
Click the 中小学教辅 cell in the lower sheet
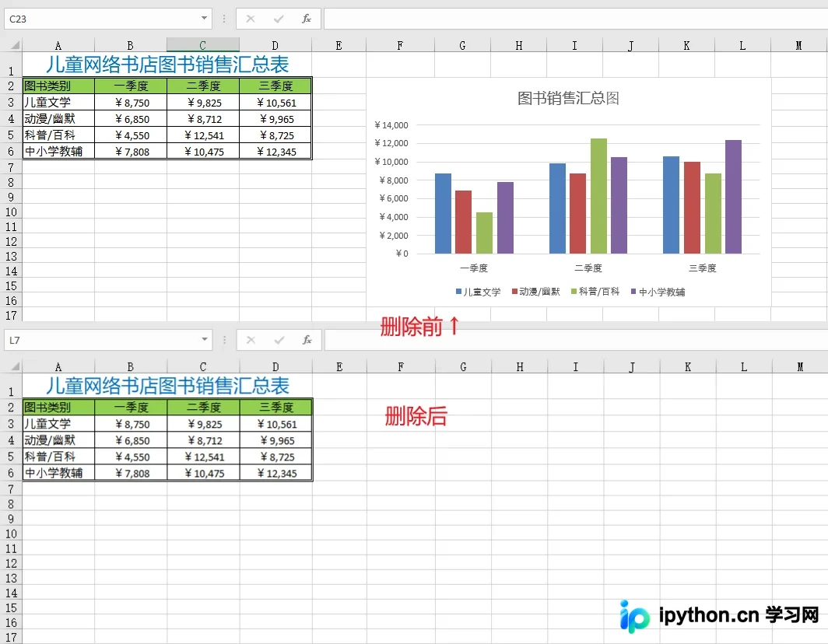tap(58, 473)
